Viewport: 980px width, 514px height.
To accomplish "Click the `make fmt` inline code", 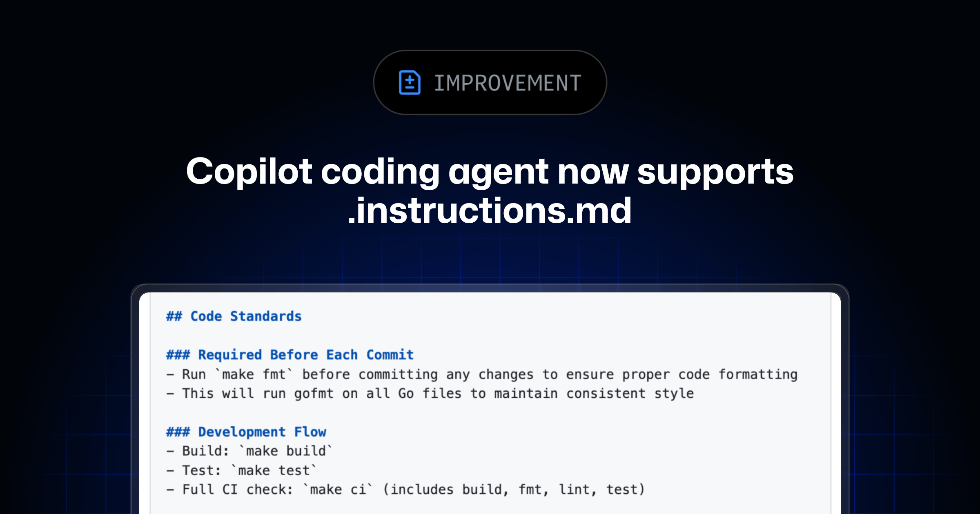I will point(254,374).
